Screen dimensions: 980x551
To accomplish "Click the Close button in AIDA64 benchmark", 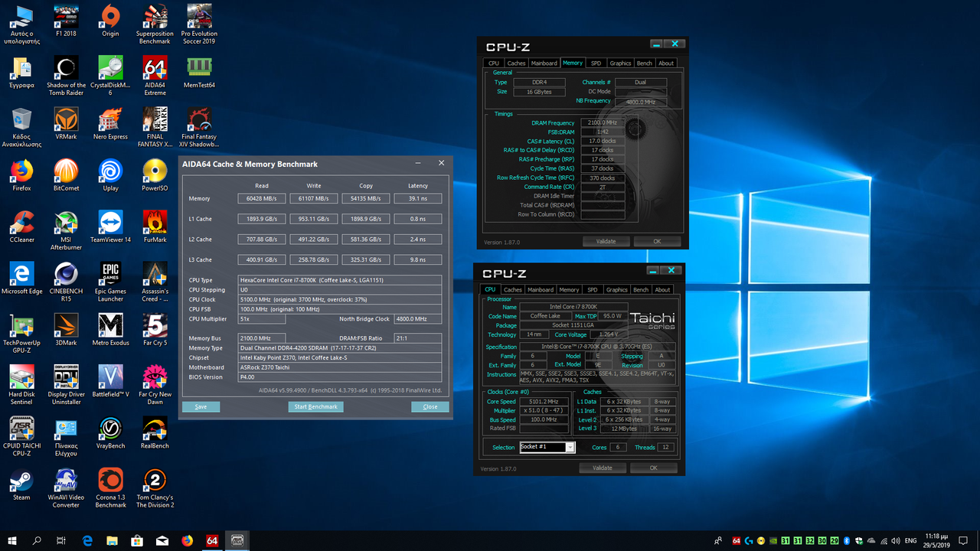I will [x=430, y=406].
